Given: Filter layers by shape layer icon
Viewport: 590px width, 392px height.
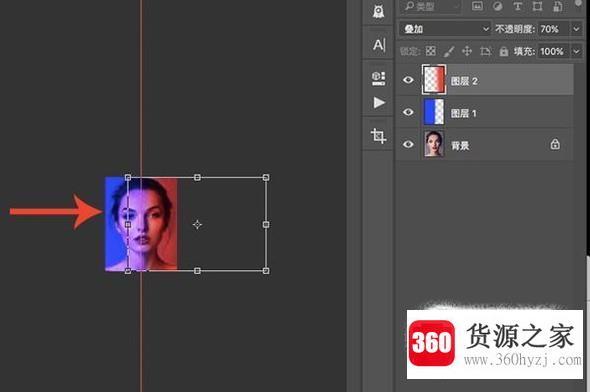Looking at the screenshot, I should click(537, 6).
